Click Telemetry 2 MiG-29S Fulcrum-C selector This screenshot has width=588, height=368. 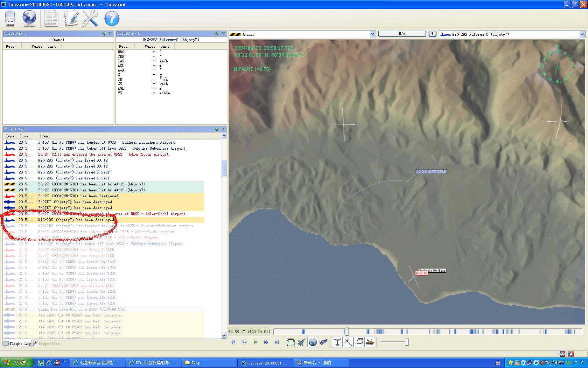click(171, 40)
